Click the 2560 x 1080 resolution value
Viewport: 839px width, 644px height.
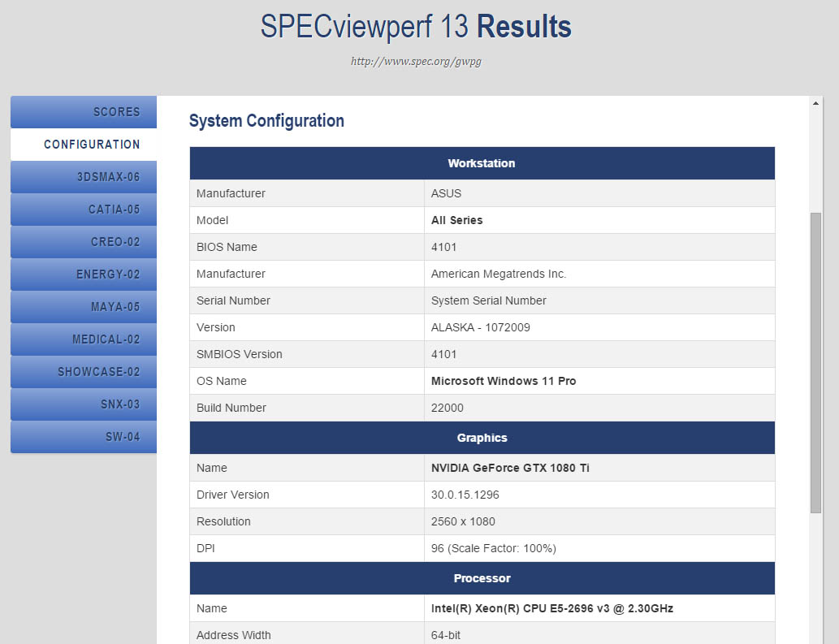click(464, 521)
